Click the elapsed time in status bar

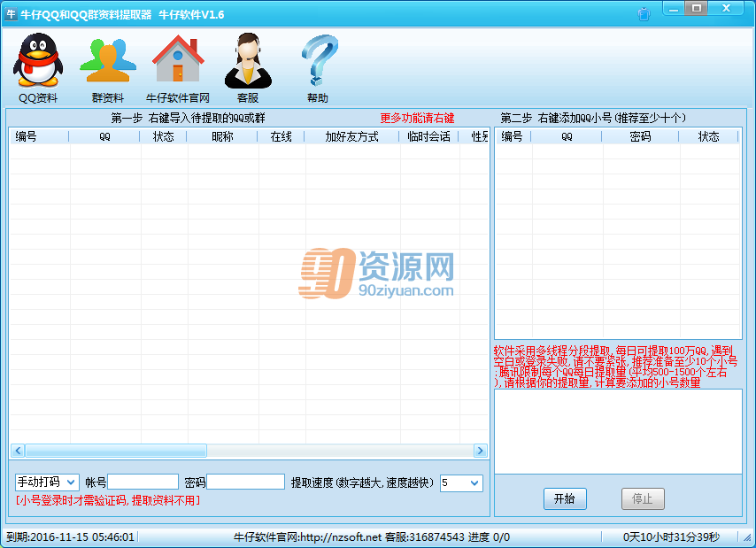click(671, 536)
